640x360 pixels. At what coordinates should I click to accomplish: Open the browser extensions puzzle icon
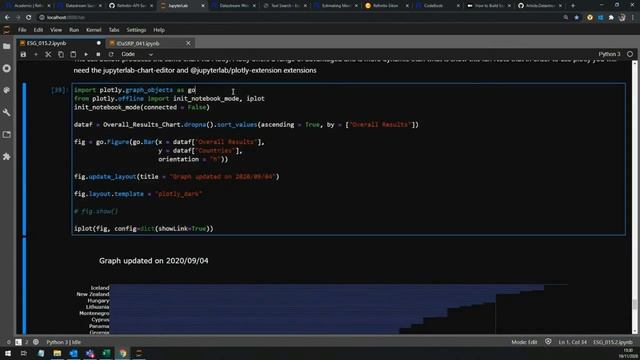[x=611, y=18]
